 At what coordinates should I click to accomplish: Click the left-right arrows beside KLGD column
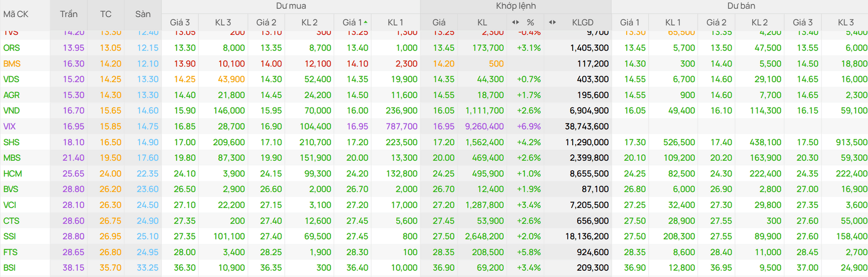tap(552, 22)
